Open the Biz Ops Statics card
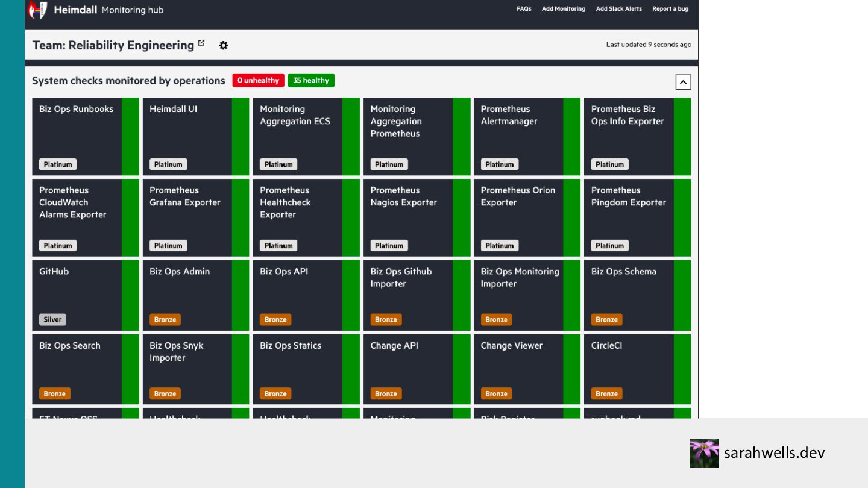This screenshot has height=488, width=868. (306, 369)
